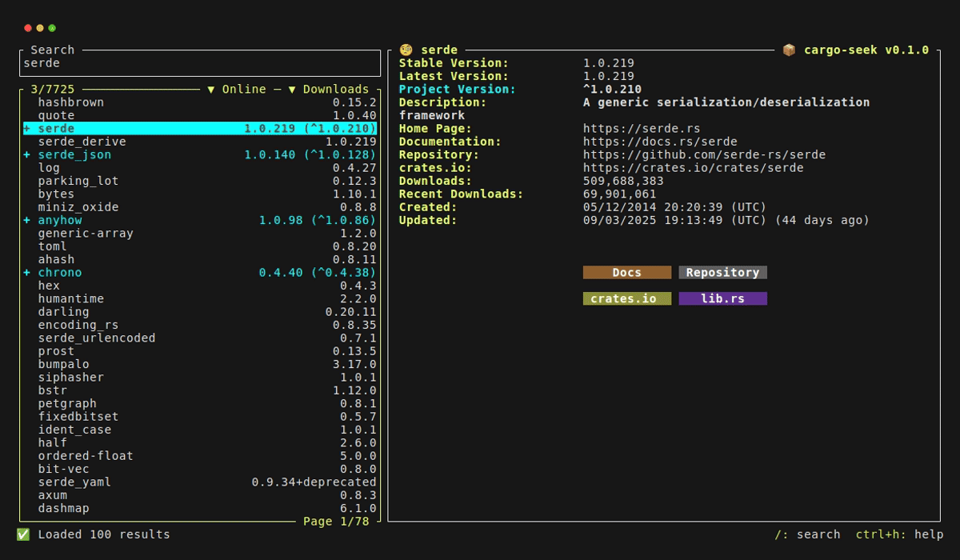Screen dimensions: 960x560
Task: Select the anyhow crate row
Action: click(200, 220)
